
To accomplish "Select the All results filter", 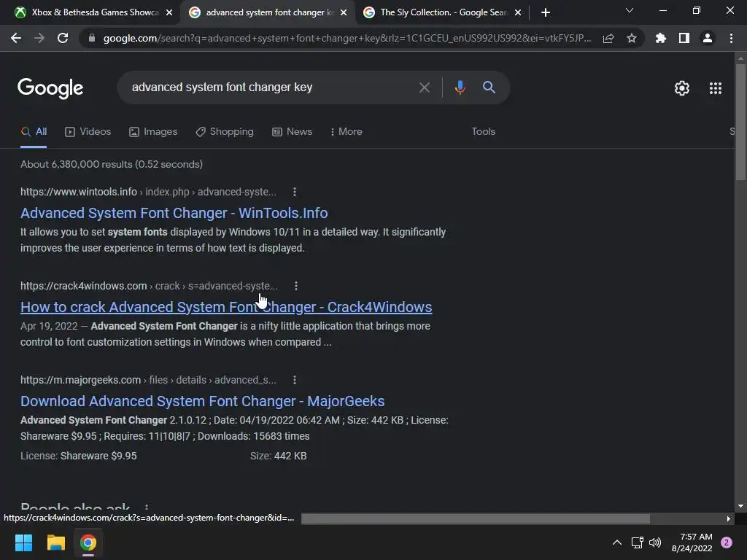I will [34, 132].
